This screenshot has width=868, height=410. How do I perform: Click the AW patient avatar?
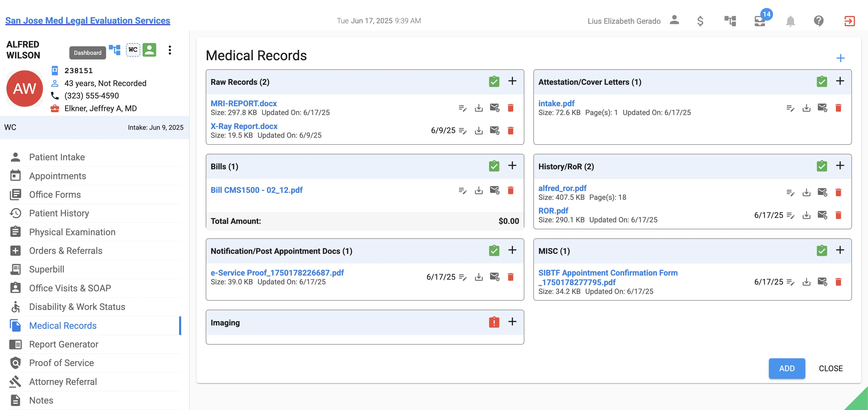coord(25,88)
